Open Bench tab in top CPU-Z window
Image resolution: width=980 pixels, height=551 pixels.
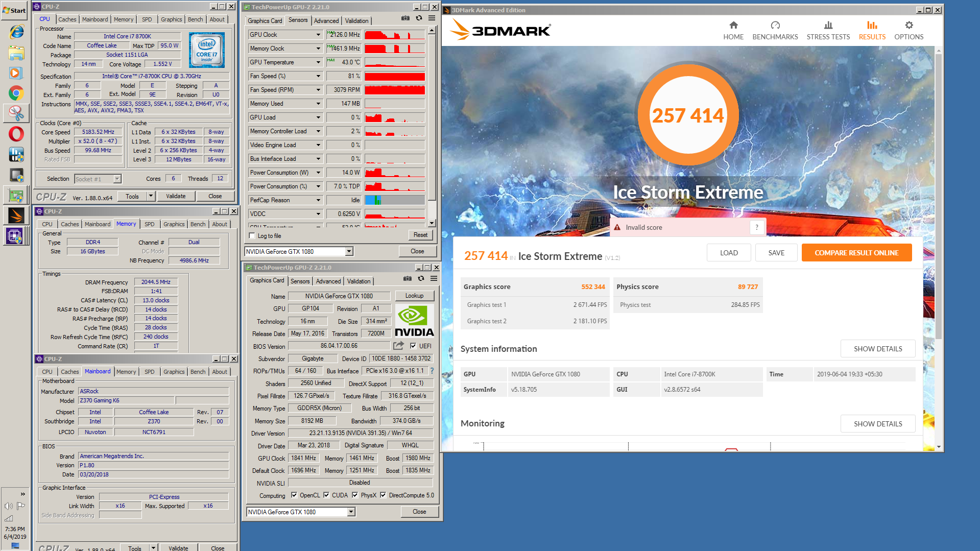196,19
